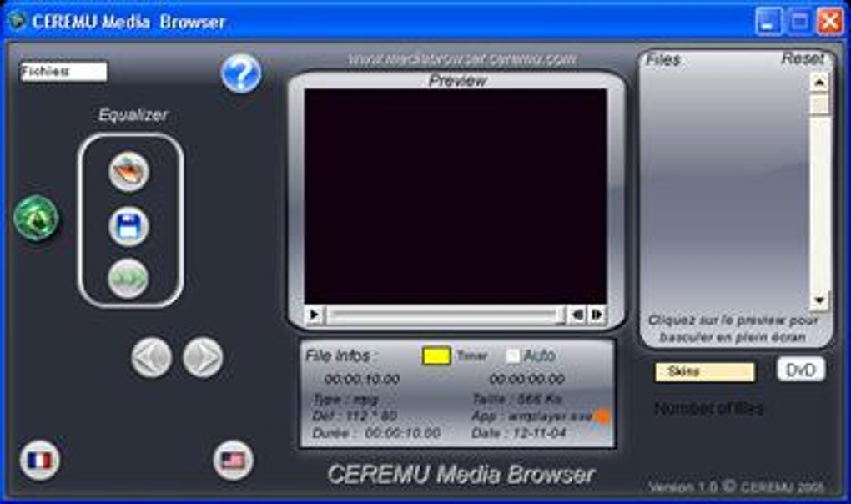Click the Equalizer label
851x504 pixels.
pos(133,115)
